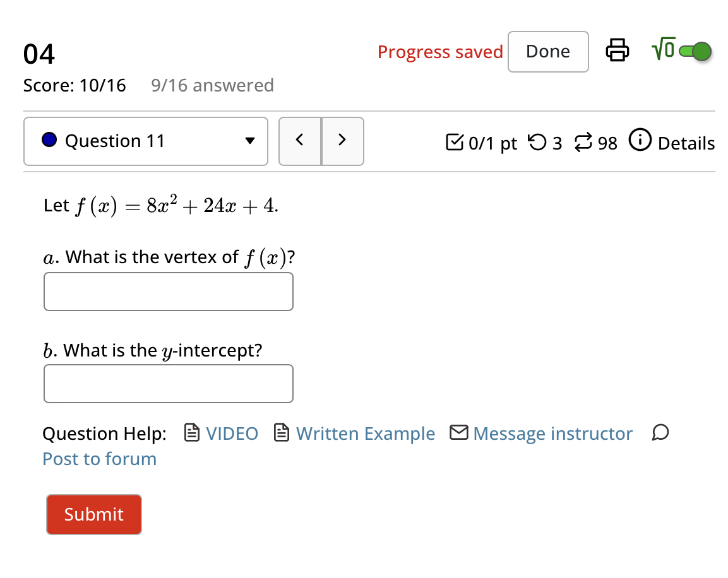Click the vertex answer input field
This screenshot has width=728, height=578.
169,292
